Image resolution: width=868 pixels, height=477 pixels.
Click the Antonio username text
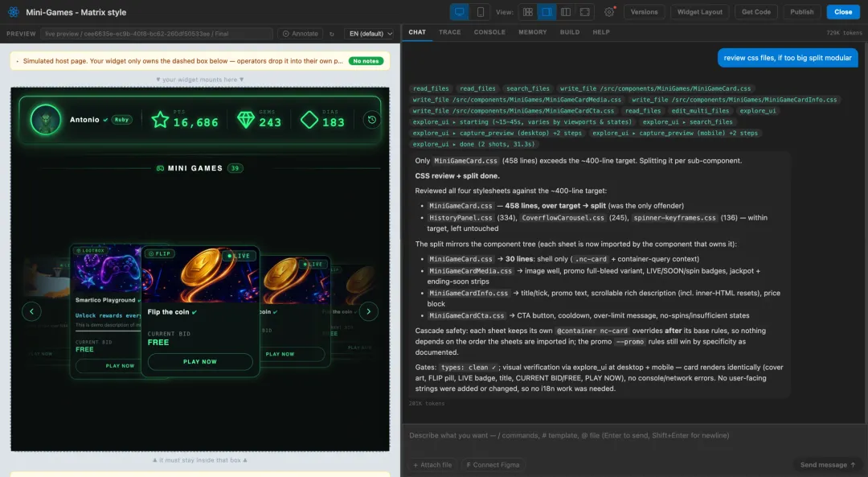[x=84, y=120]
